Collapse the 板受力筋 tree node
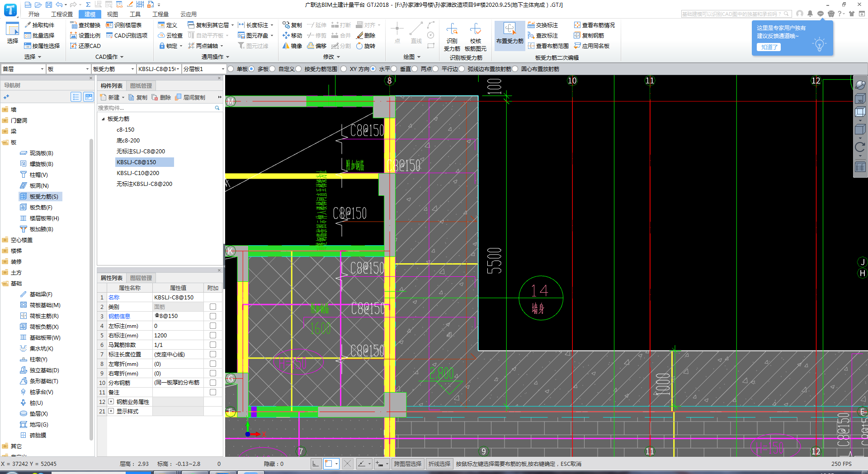Screen dimensions: 868x474 [103, 119]
